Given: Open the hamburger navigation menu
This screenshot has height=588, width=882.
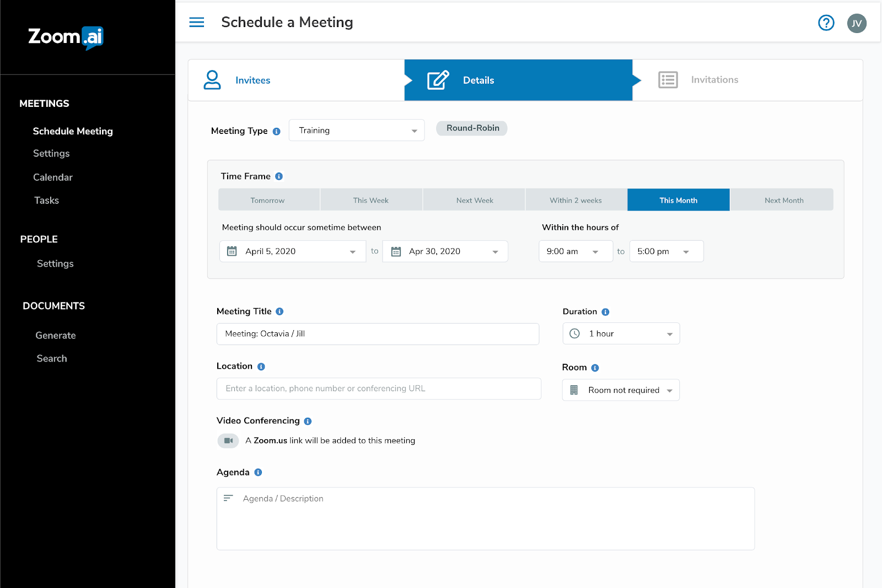Looking at the screenshot, I should tap(197, 22).
